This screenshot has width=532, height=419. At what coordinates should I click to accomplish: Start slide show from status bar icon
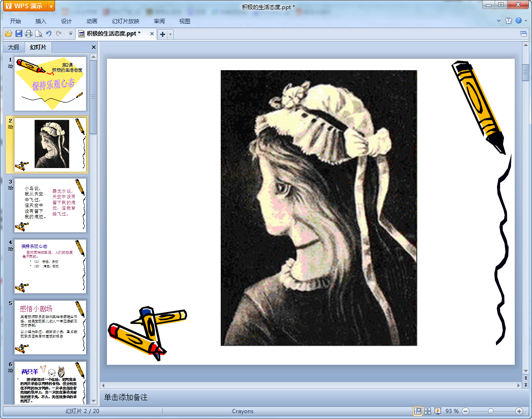[x=438, y=411]
